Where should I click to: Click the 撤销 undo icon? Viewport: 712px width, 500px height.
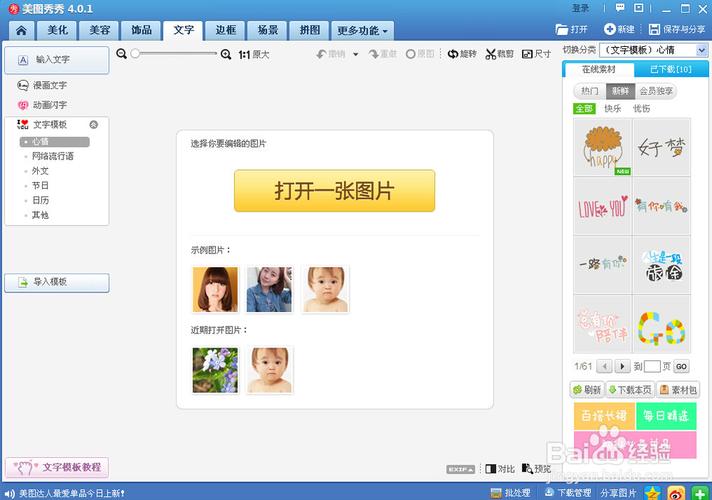coord(321,54)
